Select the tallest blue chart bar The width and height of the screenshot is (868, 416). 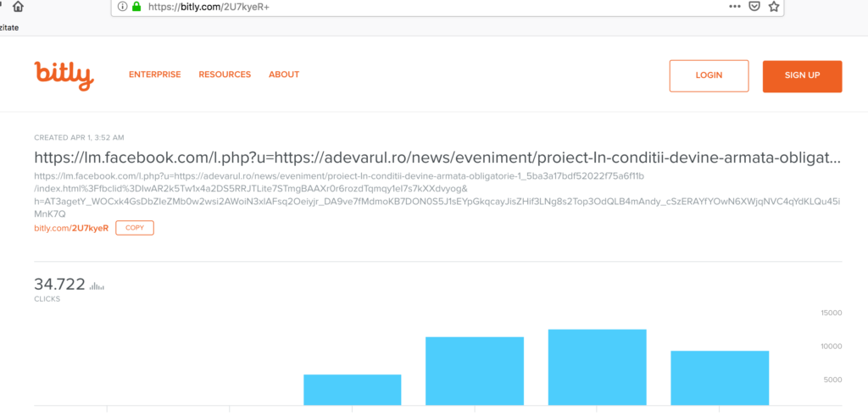pyautogui.click(x=598, y=368)
